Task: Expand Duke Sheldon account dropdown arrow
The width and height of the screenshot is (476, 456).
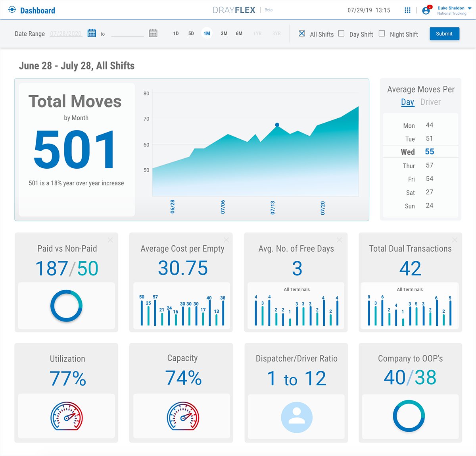Action: (x=470, y=8)
